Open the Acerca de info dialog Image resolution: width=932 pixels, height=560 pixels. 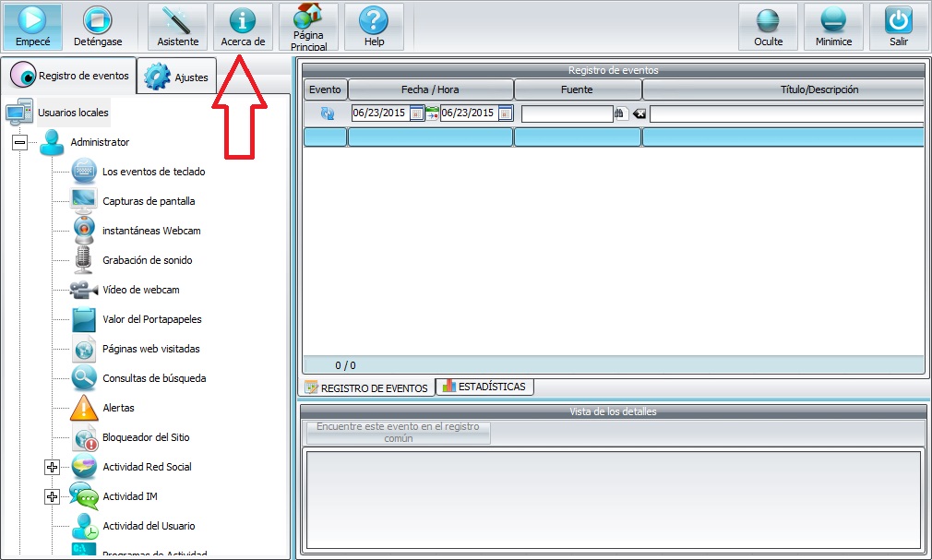coord(243,27)
